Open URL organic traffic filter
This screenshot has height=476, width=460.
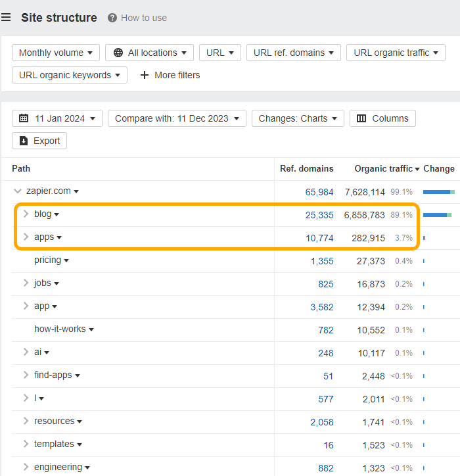click(396, 53)
